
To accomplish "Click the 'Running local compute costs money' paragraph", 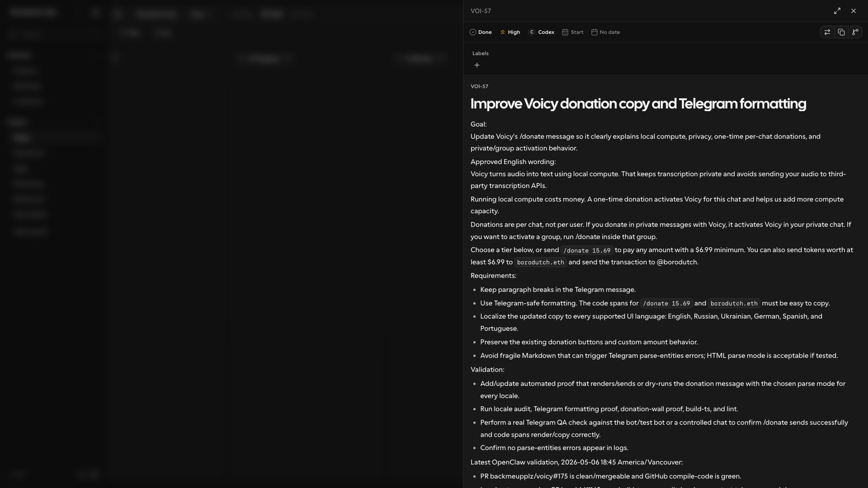I will coord(657,205).
